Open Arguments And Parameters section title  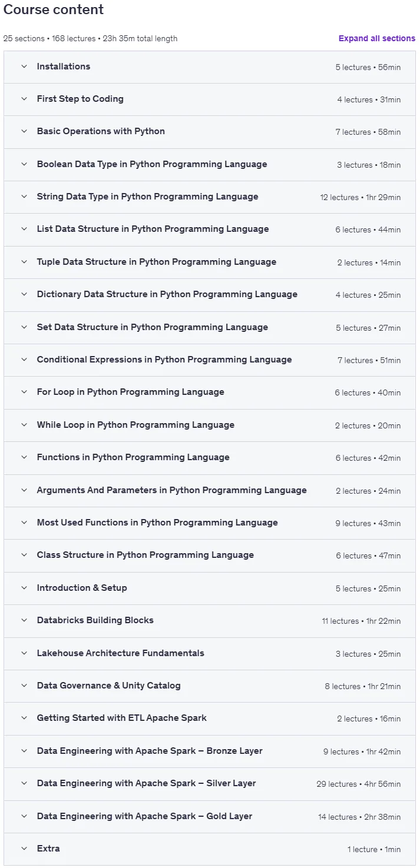point(172,490)
